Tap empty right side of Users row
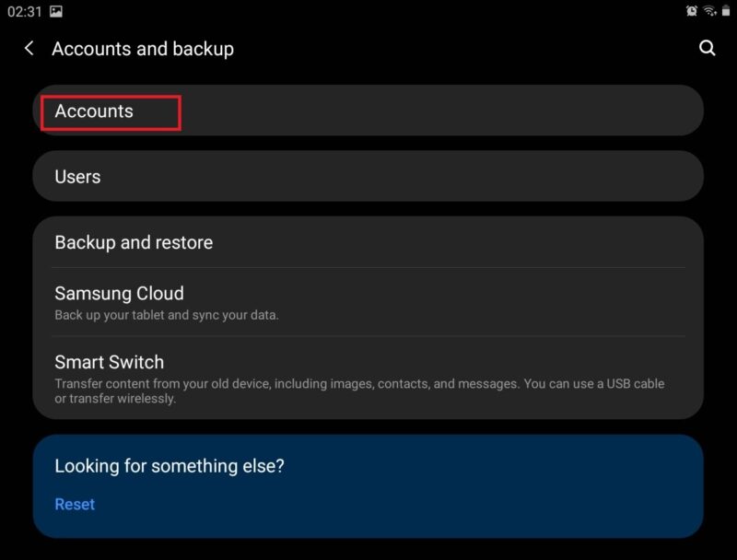This screenshot has height=560, width=737. click(517, 177)
